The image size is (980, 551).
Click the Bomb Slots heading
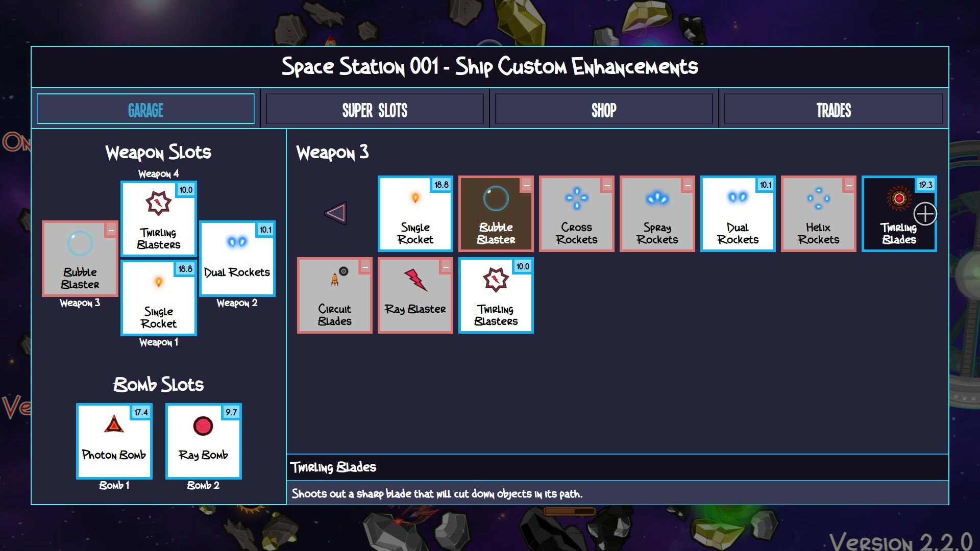coord(158,385)
